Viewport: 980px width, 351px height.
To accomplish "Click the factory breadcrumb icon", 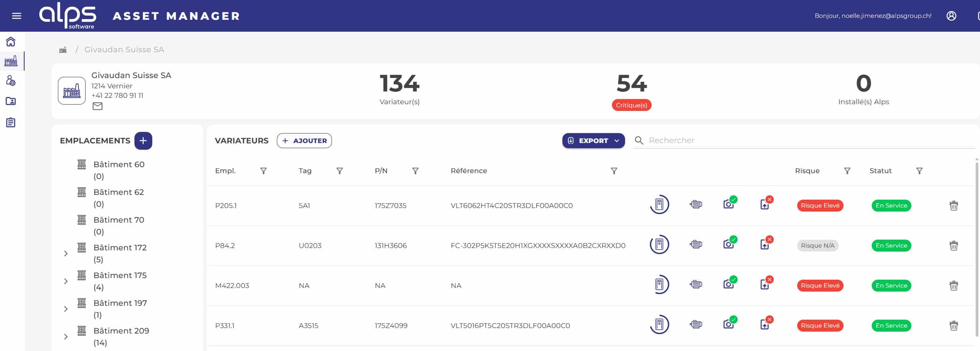I will coord(63,50).
